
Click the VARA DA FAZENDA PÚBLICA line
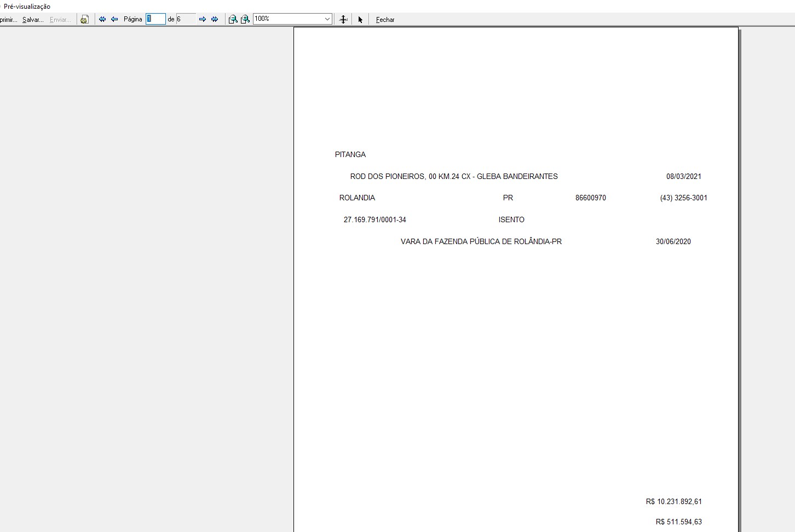coord(481,241)
